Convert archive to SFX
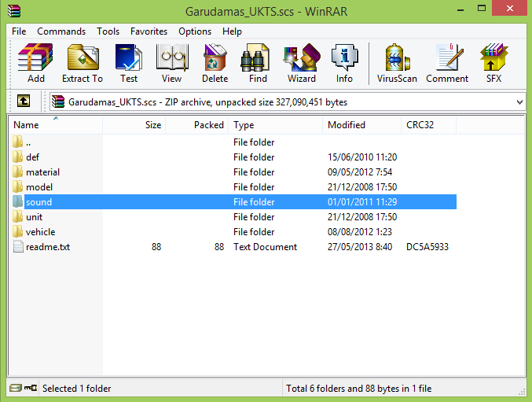This screenshot has width=532, height=402. 493,63
